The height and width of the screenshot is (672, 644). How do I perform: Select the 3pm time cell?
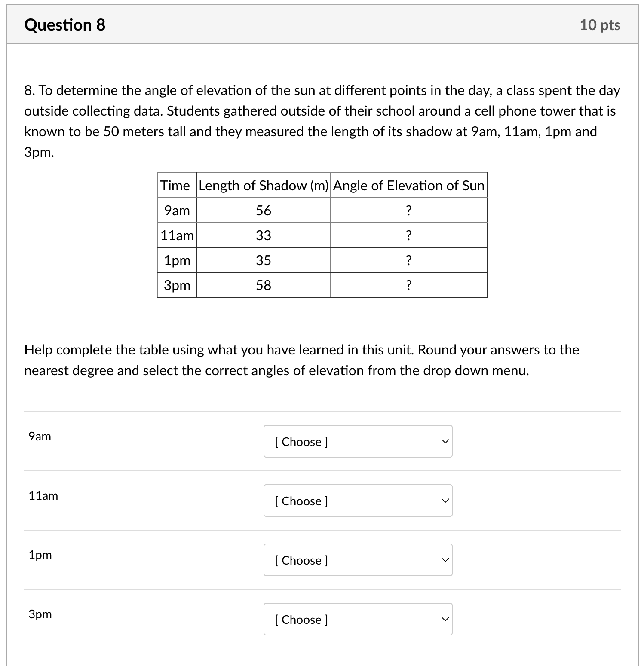(177, 285)
